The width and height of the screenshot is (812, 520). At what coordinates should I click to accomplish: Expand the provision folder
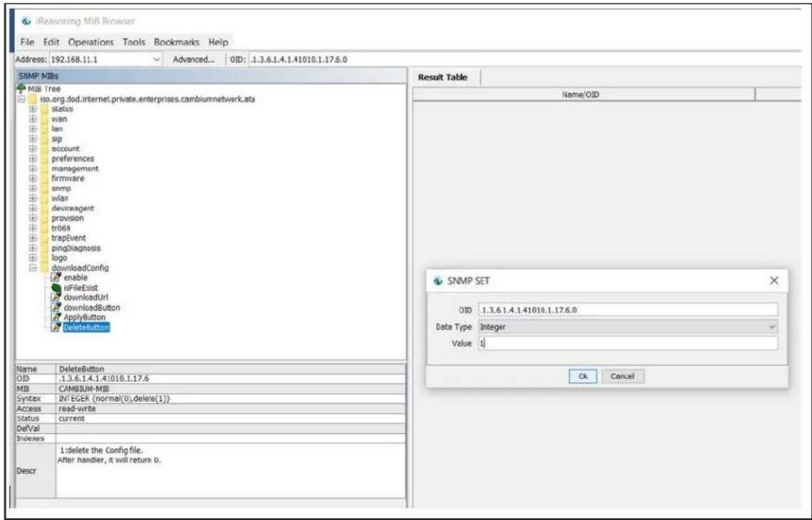(x=33, y=218)
